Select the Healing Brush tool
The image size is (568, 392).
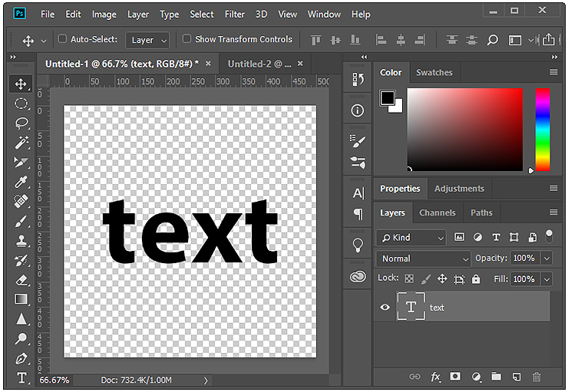[21, 201]
